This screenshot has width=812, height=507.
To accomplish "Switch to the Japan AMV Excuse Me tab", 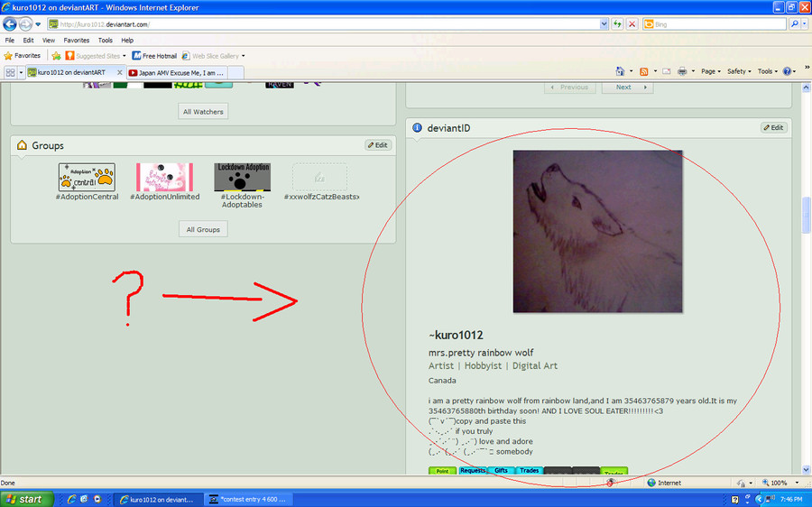I will 176,73.
